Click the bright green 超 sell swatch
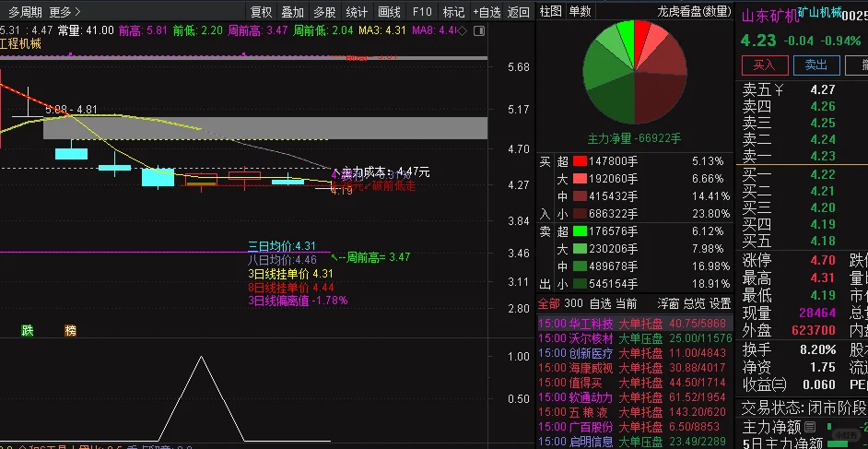Screen dimensions: 868x449 coord(580,230)
